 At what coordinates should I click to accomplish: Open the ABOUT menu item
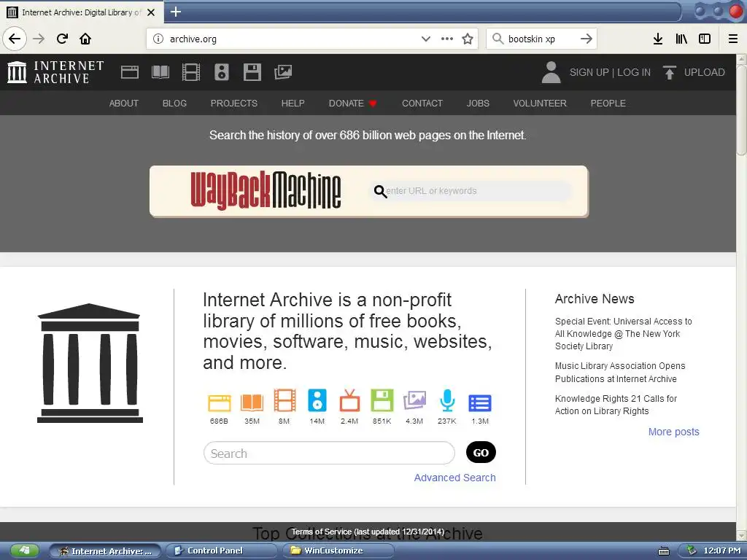tap(124, 103)
